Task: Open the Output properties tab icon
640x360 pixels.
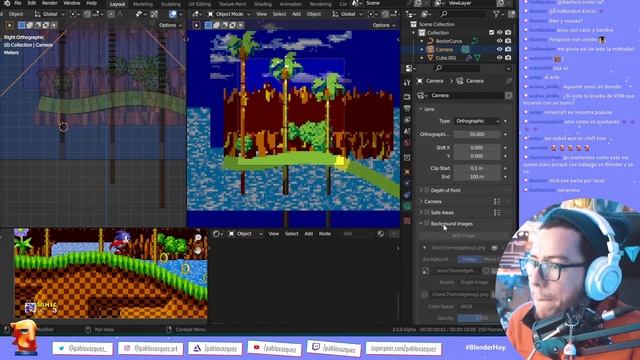Action: [407, 108]
